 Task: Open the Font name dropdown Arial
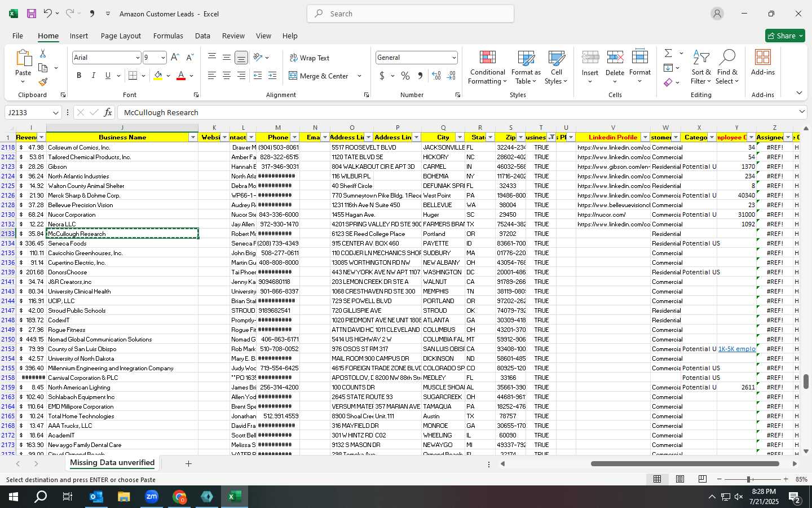click(137, 58)
